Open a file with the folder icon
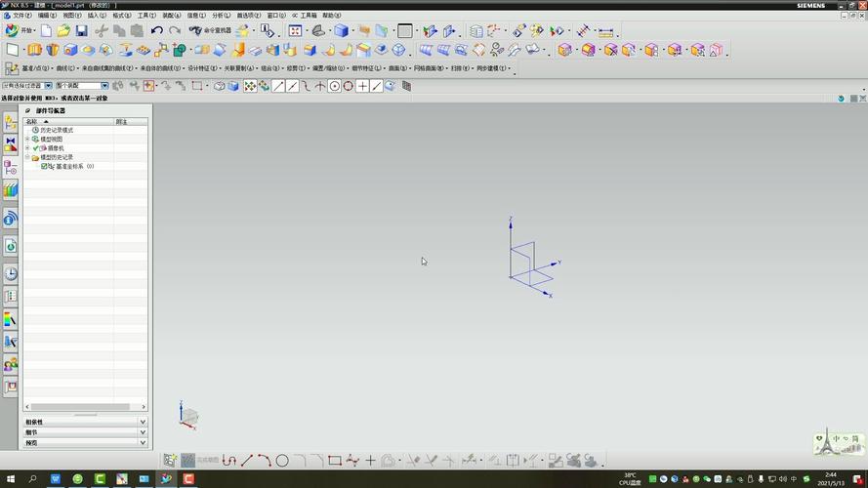The image size is (868, 488). pos(63,31)
